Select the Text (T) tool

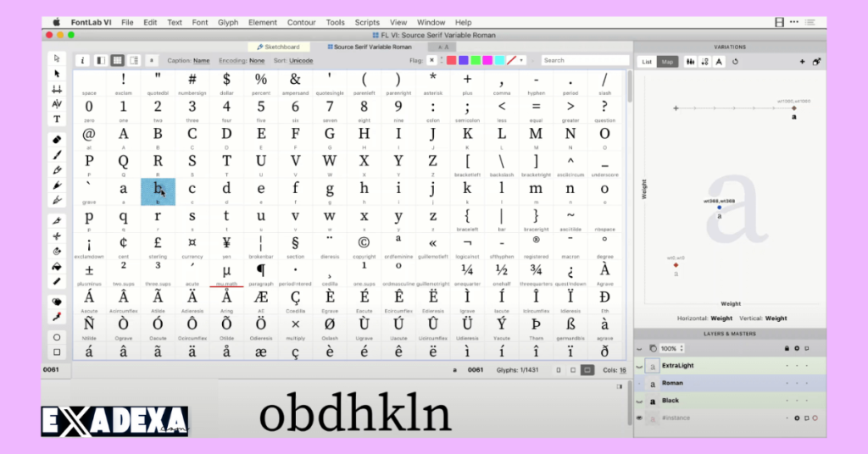(57, 119)
